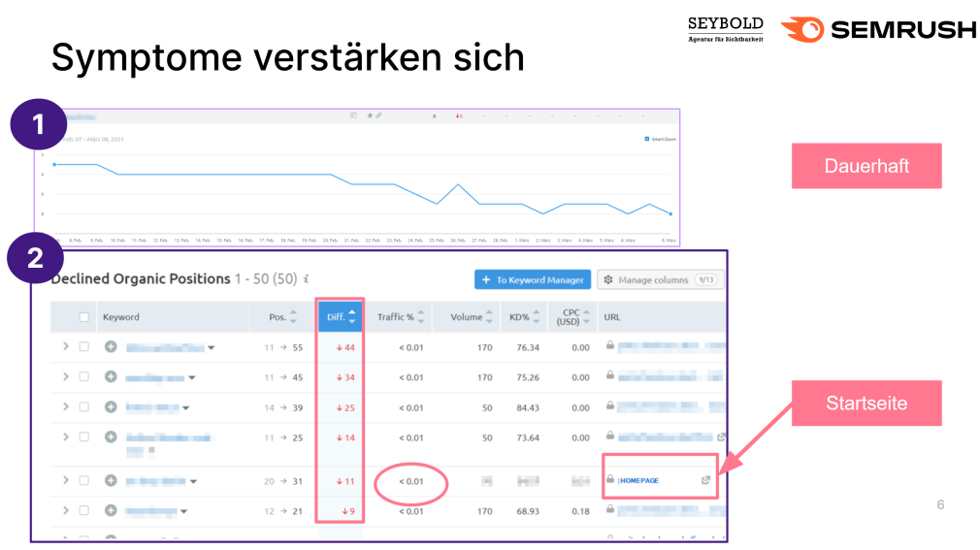The image size is (980, 550).
Task: Click the plus icon in the '12 → 21' row
Action: point(111,510)
